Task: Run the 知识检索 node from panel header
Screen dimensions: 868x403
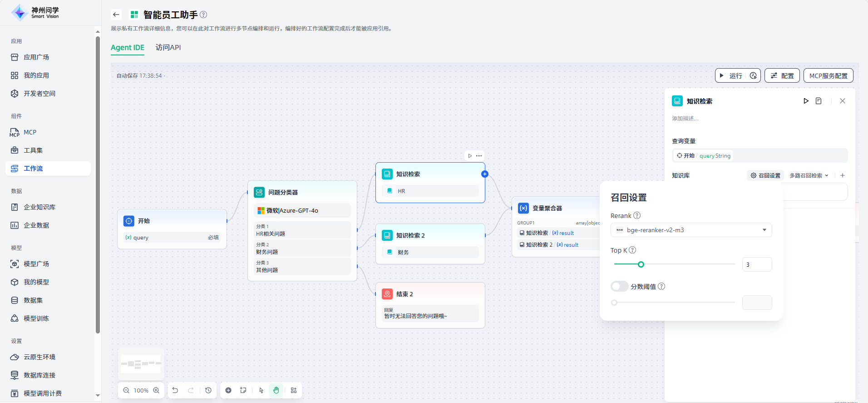Action: pyautogui.click(x=806, y=101)
